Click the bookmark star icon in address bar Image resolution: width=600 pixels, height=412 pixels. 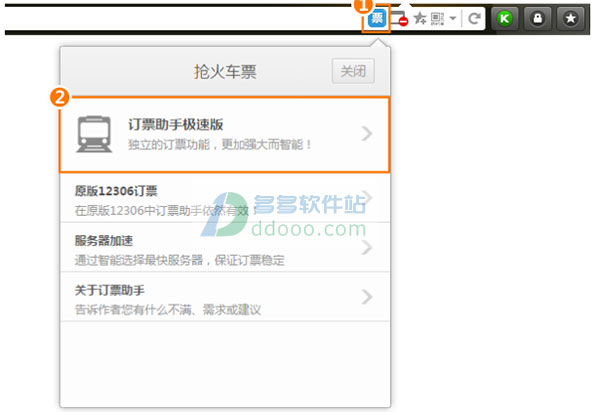click(420, 18)
